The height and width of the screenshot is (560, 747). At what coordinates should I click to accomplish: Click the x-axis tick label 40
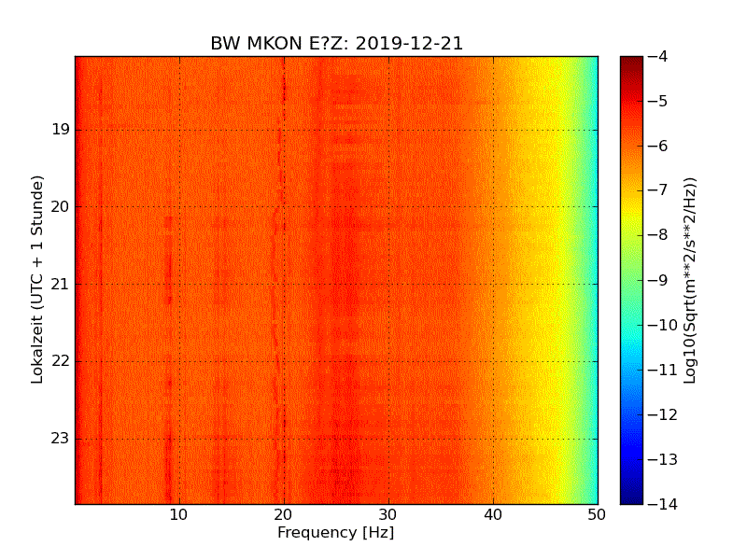point(493,515)
